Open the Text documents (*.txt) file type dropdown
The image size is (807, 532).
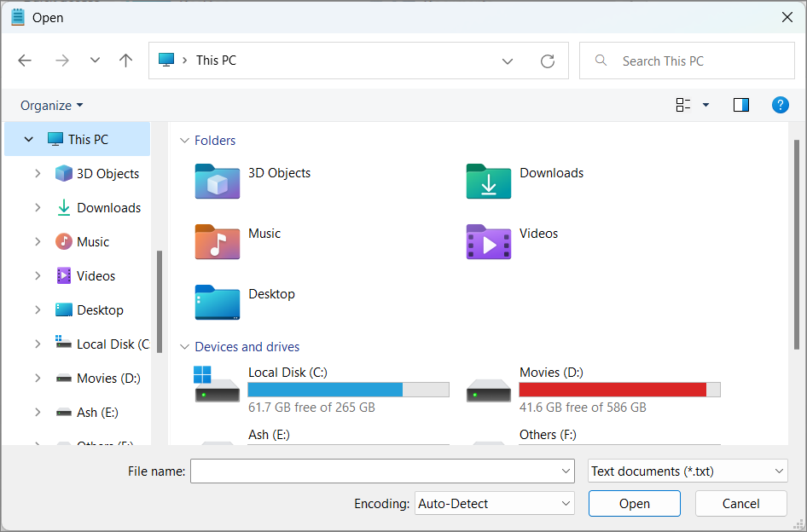(x=688, y=471)
